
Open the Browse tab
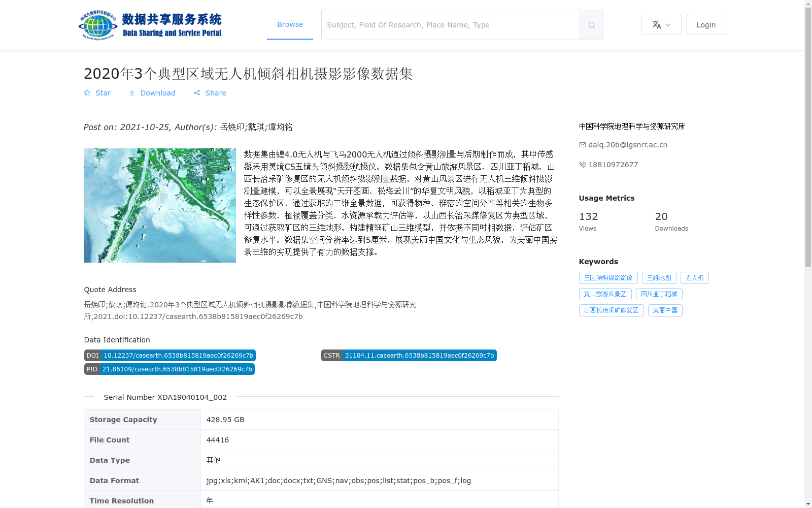[290, 24]
